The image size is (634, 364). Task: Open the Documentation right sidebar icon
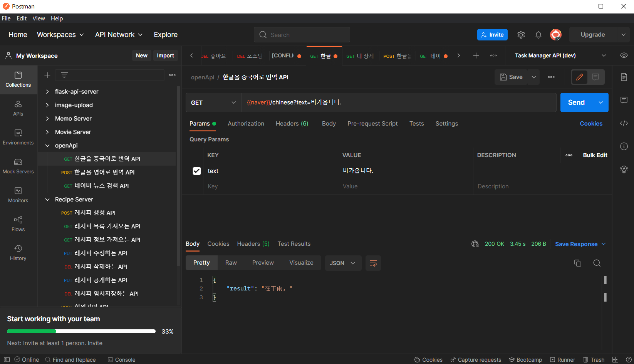[x=624, y=77]
